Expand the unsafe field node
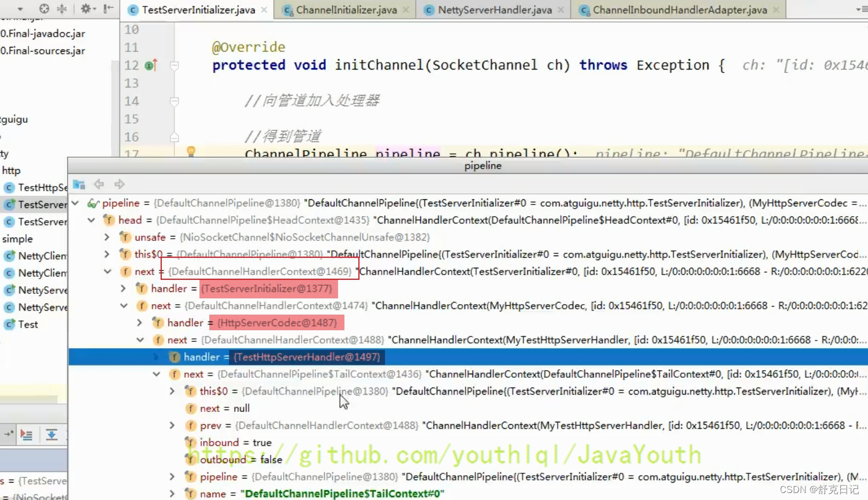The height and width of the screenshot is (500, 868). 107,238
